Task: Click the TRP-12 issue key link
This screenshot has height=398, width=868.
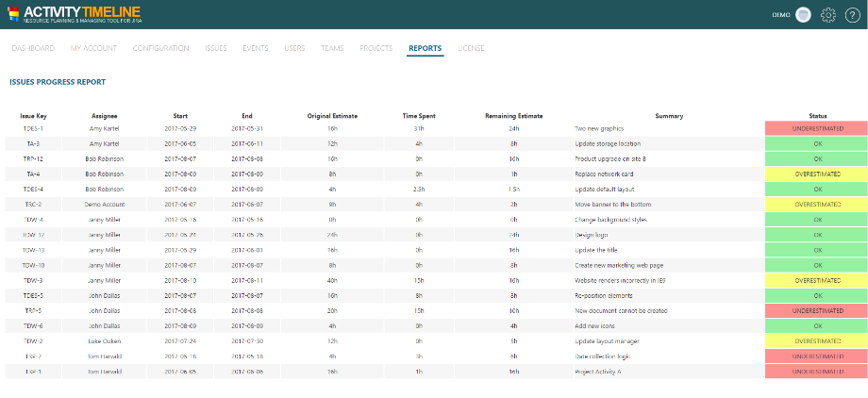Action: pyautogui.click(x=33, y=158)
